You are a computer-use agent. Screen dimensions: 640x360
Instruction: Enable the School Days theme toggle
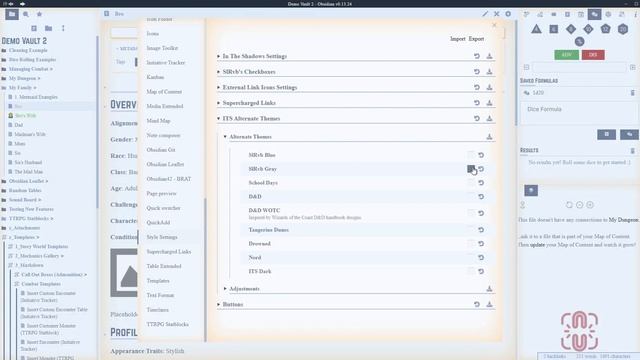471,183
